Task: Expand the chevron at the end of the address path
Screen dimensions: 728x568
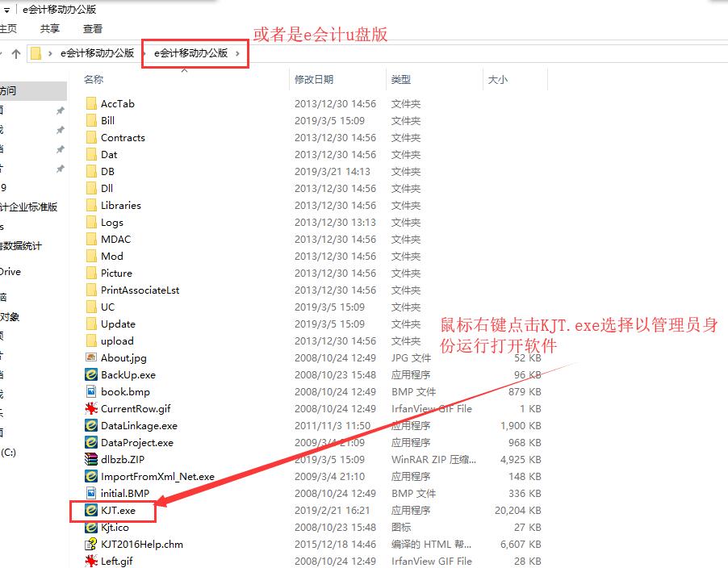Action: 238,53
